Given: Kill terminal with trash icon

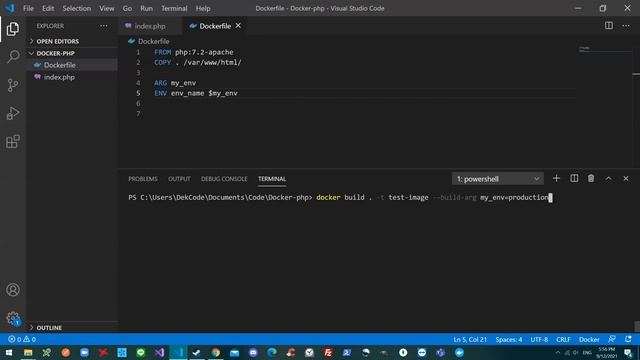Looking at the screenshot, I should (591, 178).
